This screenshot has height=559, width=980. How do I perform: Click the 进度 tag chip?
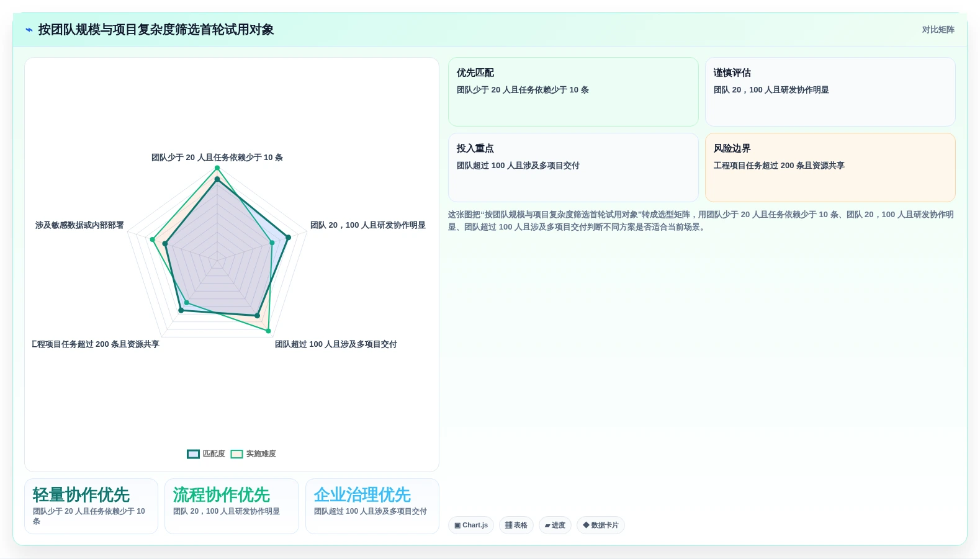coord(555,525)
